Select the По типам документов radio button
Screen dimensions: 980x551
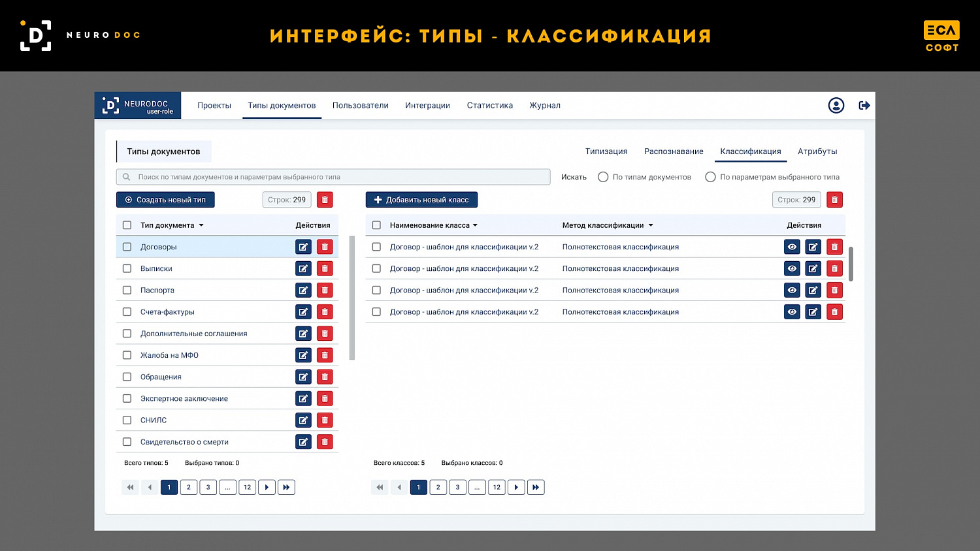[x=603, y=177]
